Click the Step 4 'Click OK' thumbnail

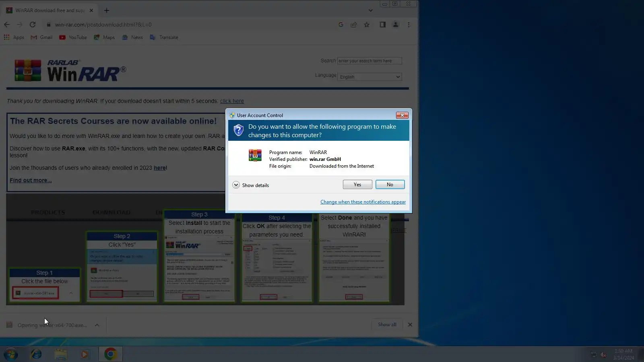tap(277, 258)
